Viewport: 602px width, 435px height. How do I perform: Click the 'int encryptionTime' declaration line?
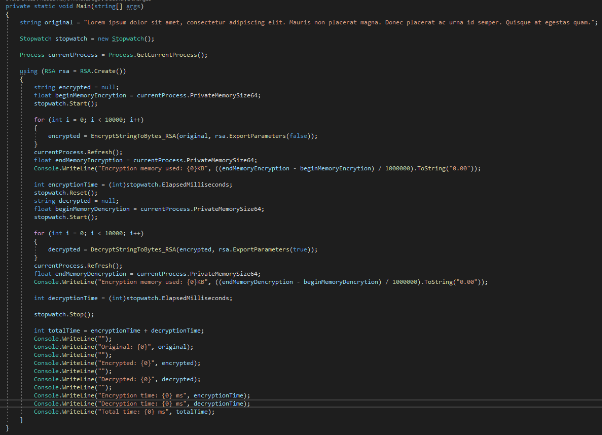pos(133,185)
